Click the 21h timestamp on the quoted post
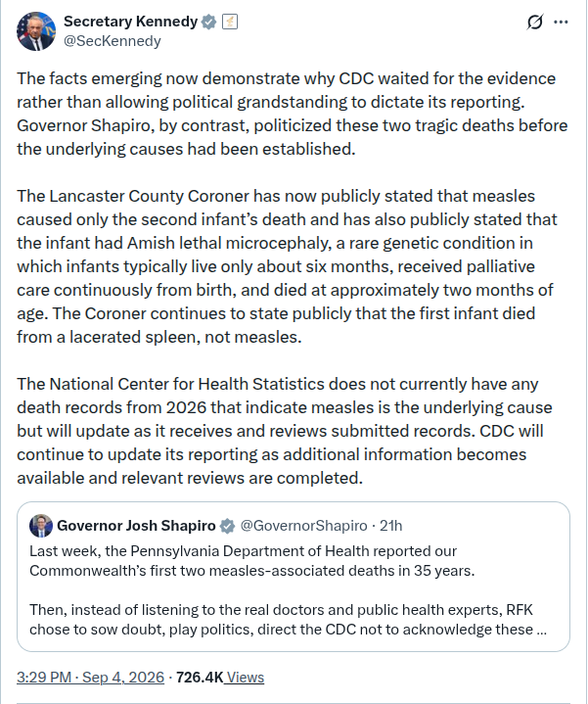Image resolution: width=588 pixels, height=704 pixels. coord(391,525)
